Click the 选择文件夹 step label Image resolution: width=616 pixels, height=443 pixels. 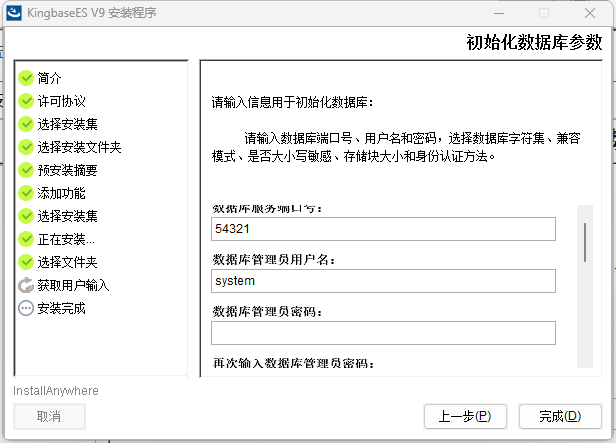pyautogui.click(x=68, y=262)
